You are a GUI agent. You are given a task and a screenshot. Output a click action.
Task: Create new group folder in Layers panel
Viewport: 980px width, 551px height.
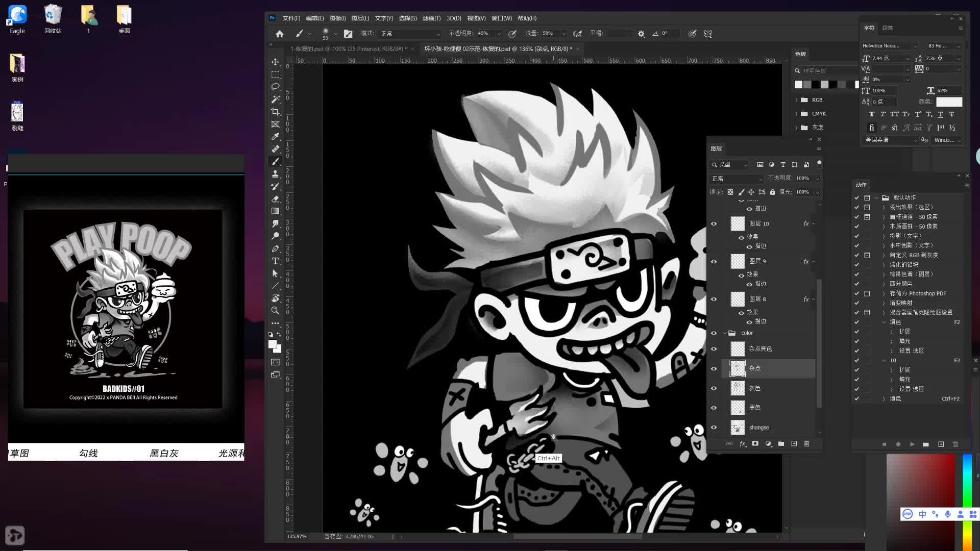point(781,444)
